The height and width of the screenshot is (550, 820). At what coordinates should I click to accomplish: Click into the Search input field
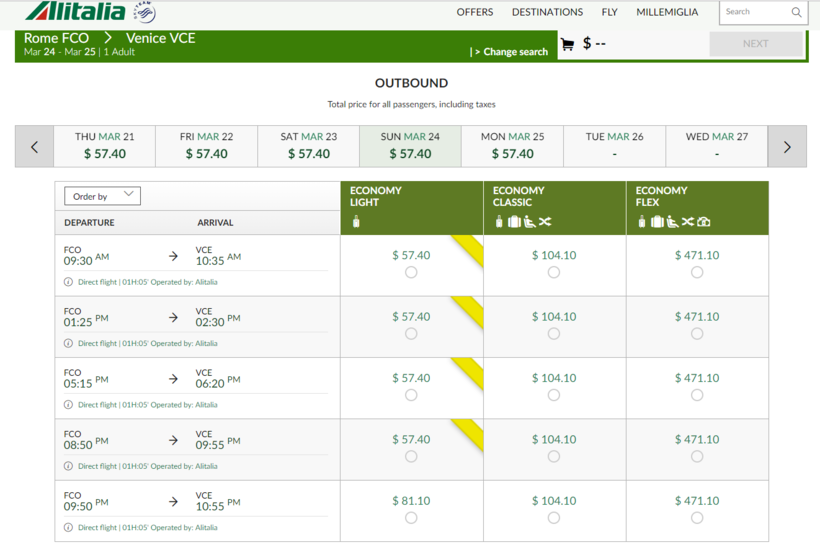click(x=755, y=13)
